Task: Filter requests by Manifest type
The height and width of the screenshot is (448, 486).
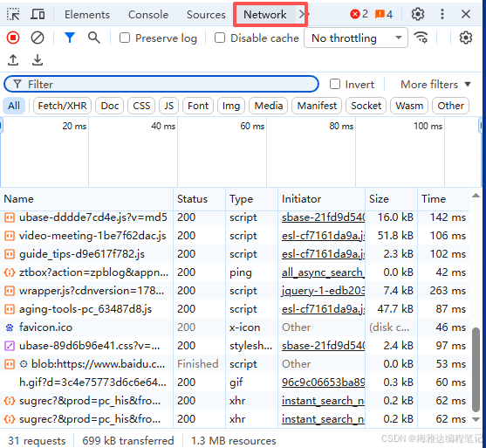Action: tap(317, 106)
